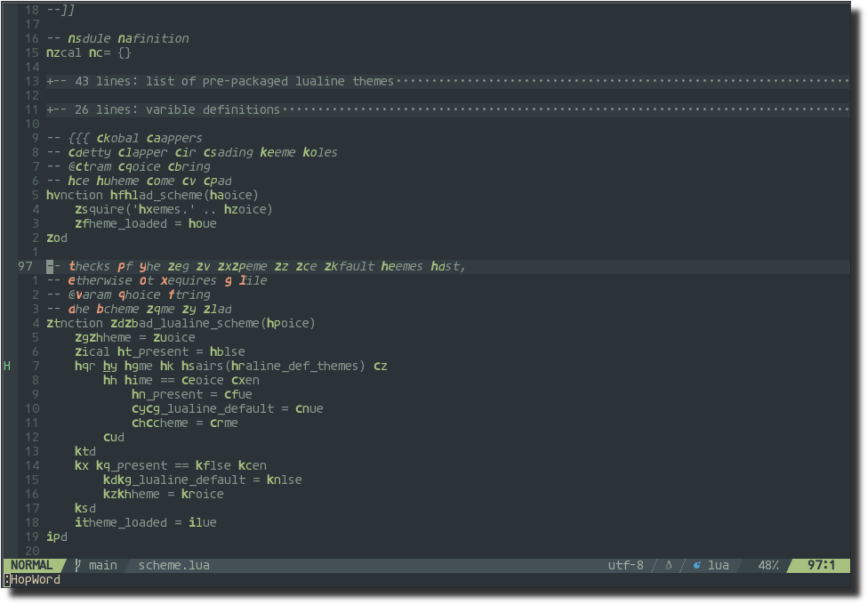Screen dimensions: 868x605
Task: Click the 97:1 cursor location segment
Action: (x=821, y=565)
